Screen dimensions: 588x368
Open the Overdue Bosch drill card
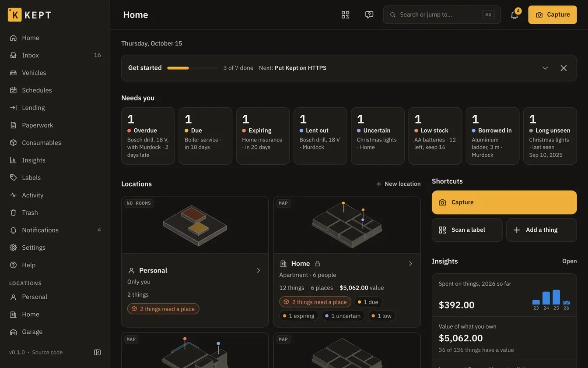tap(148, 136)
